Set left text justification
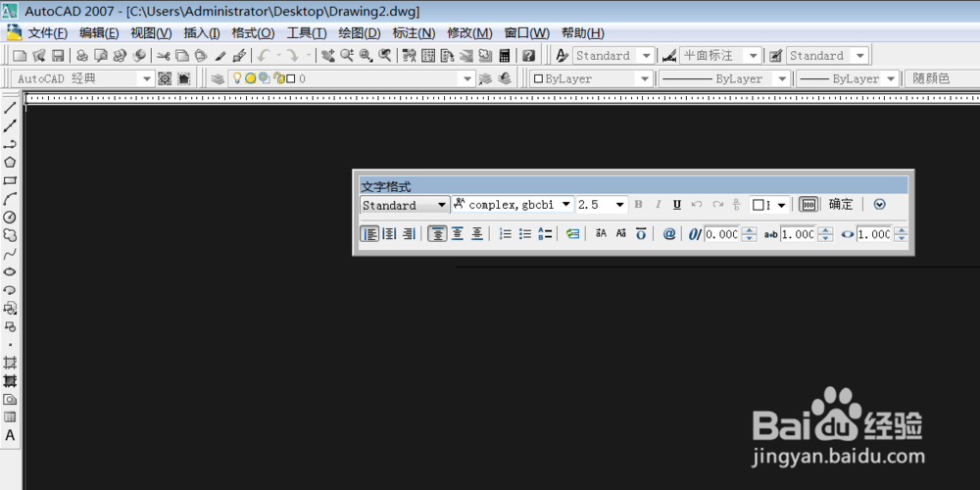This screenshot has width=980, height=490. point(371,234)
